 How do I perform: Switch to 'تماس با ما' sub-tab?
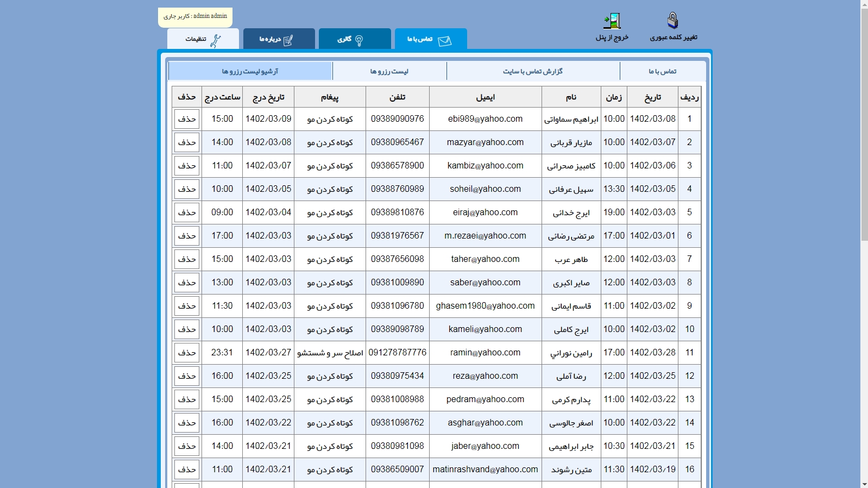click(663, 71)
